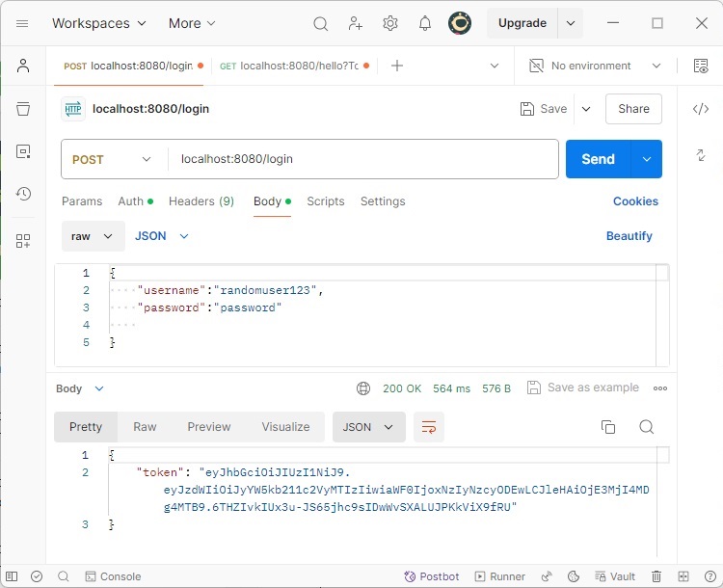Open the search magnifier in header

coord(321,23)
